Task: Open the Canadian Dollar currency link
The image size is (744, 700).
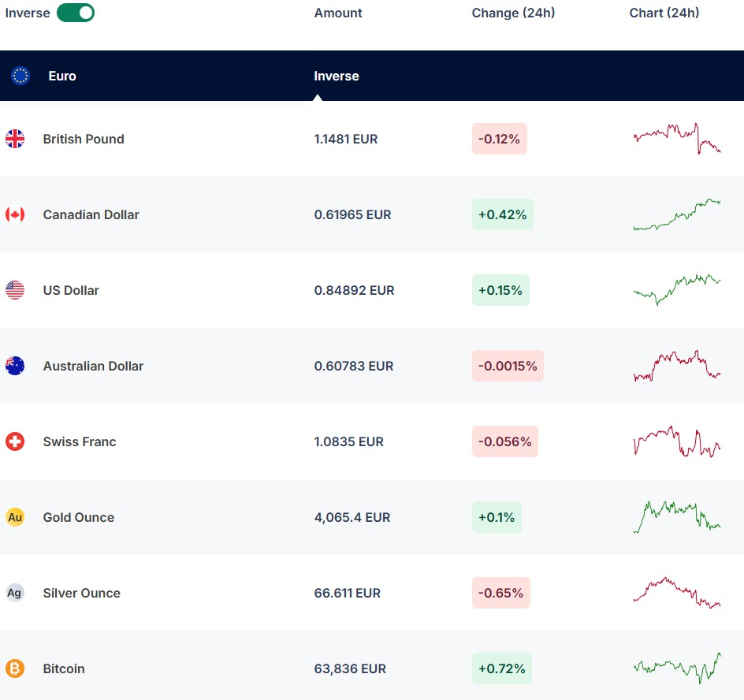Action: (x=91, y=214)
